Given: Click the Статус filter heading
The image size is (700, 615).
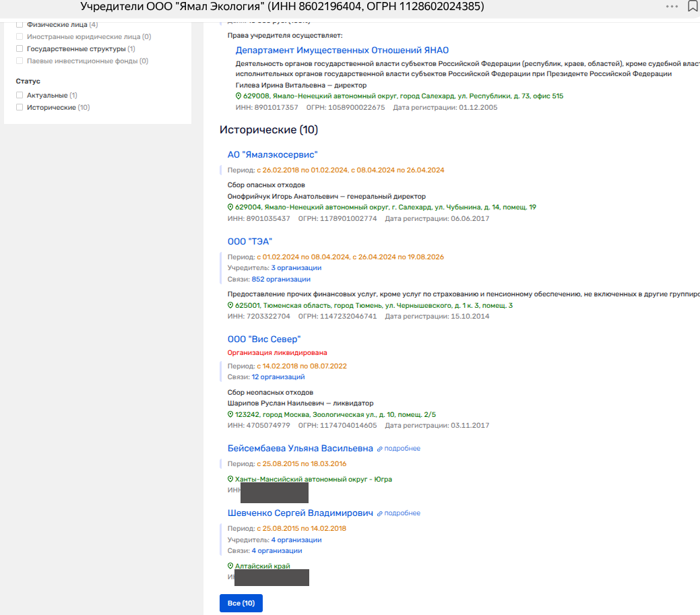Looking at the screenshot, I should point(28,82).
